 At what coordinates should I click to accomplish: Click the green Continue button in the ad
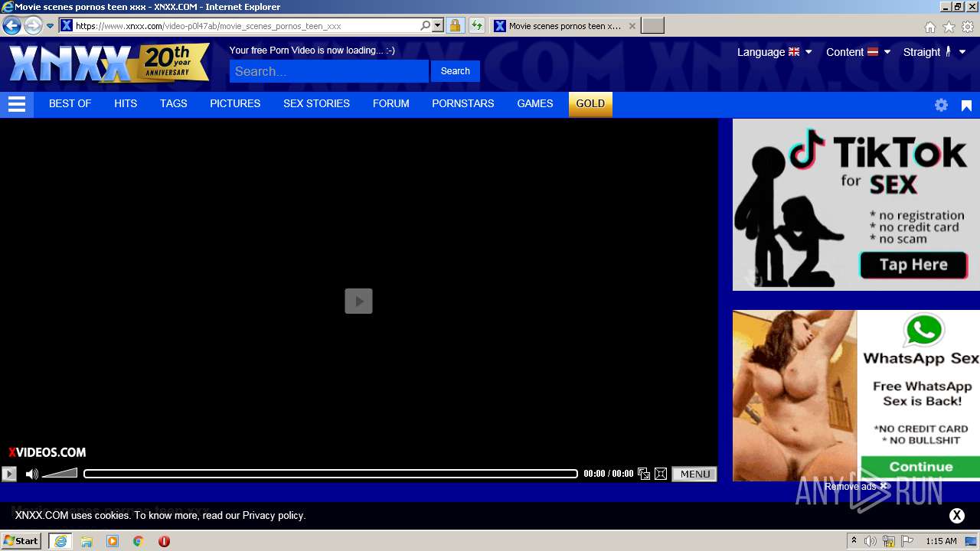pyautogui.click(x=921, y=467)
